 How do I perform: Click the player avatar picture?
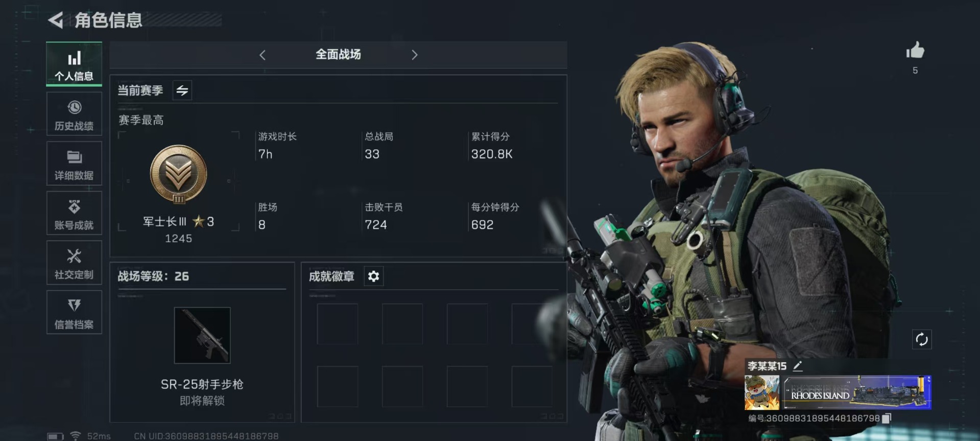pyautogui.click(x=762, y=392)
